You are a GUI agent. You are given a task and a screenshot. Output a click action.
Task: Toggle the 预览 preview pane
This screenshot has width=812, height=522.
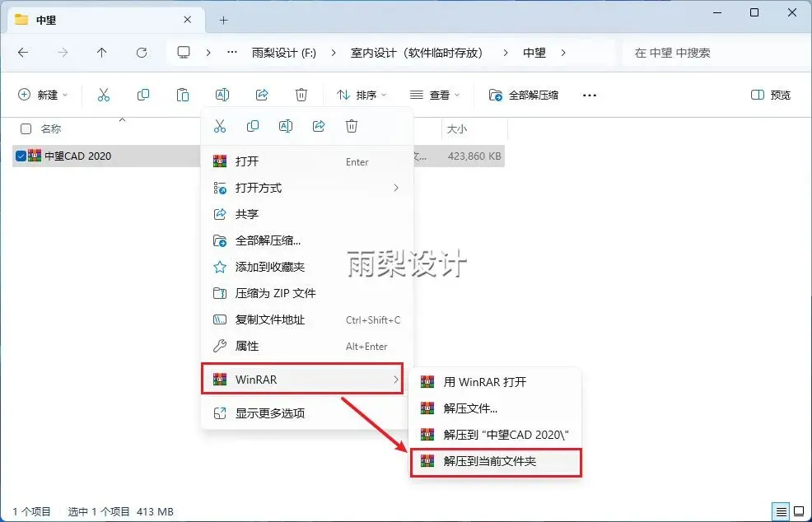[x=771, y=95]
